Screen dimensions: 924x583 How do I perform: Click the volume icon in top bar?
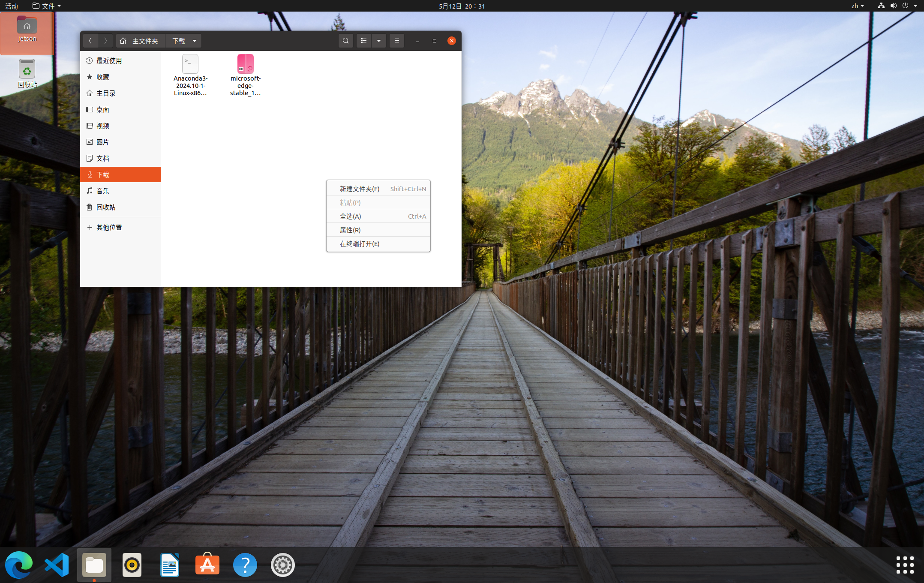click(x=893, y=6)
